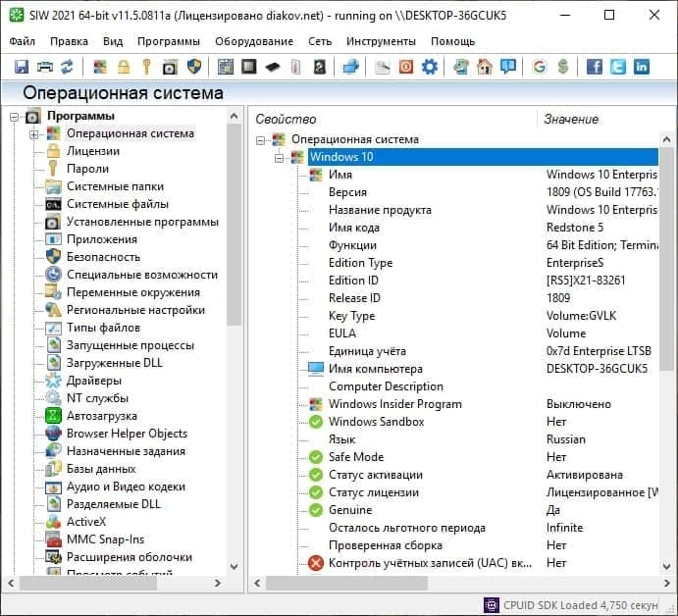Click the blue gear settings toolbar icon
The image size is (678, 616).
point(430,67)
